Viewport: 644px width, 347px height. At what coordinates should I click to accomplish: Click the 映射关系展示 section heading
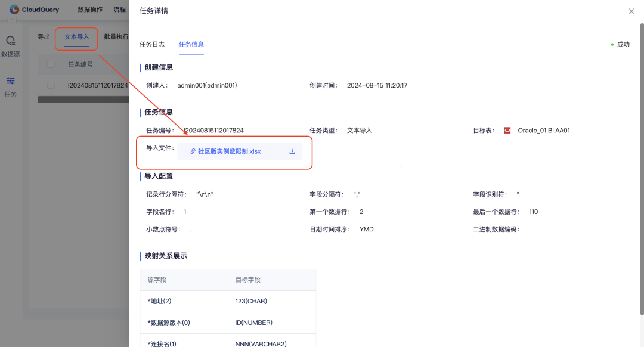pos(166,256)
